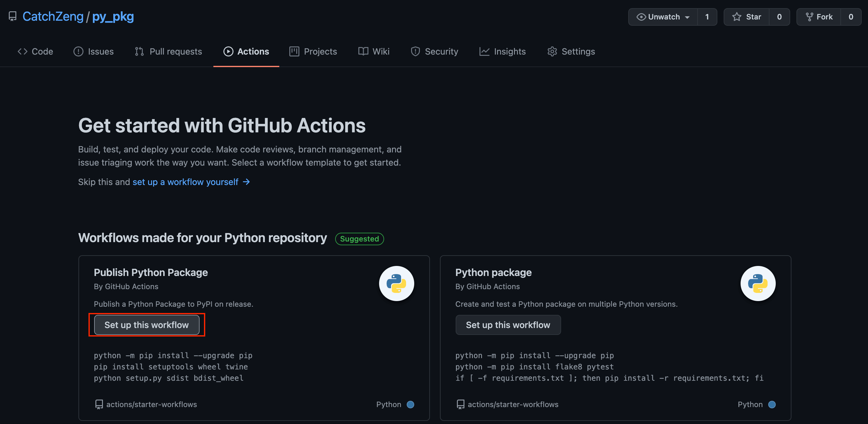Select the Actions tab label
Viewport: 868px width, 424px height.
pos(253,51)
